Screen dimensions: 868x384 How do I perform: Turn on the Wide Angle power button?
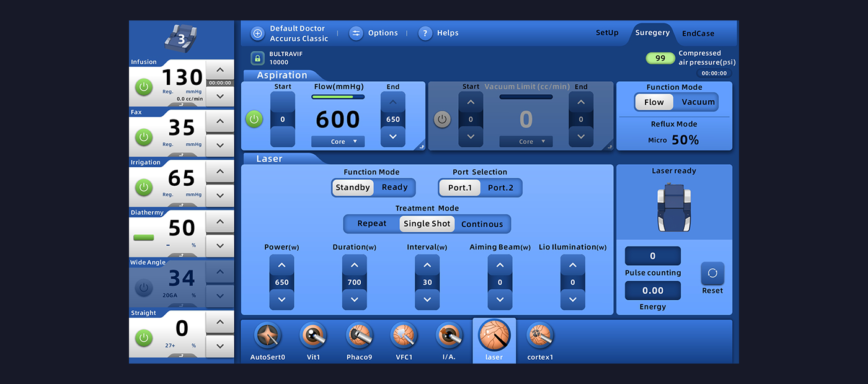point(144,287)
